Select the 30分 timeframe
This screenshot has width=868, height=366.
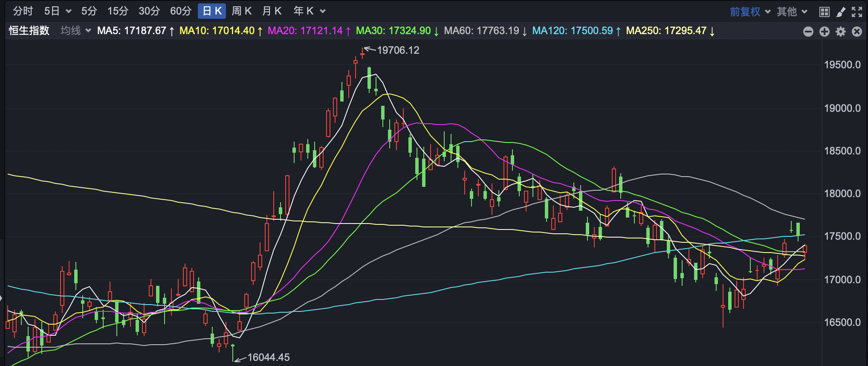pos(149,11)
